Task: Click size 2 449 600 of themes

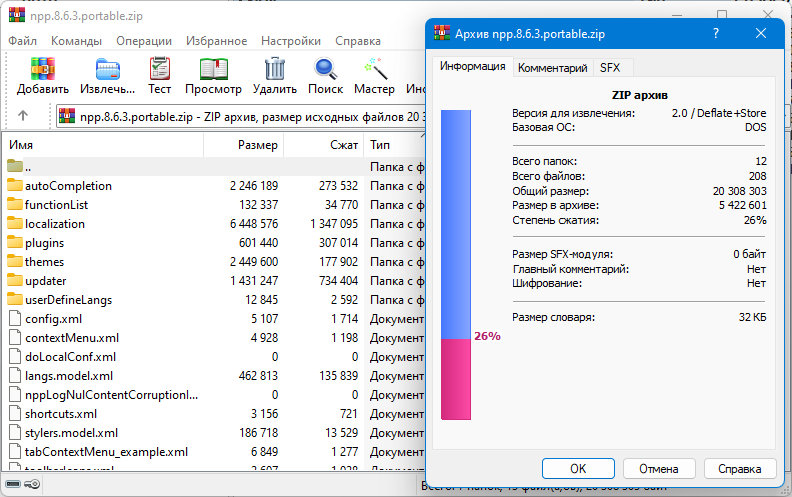Action: pos(254,262)
